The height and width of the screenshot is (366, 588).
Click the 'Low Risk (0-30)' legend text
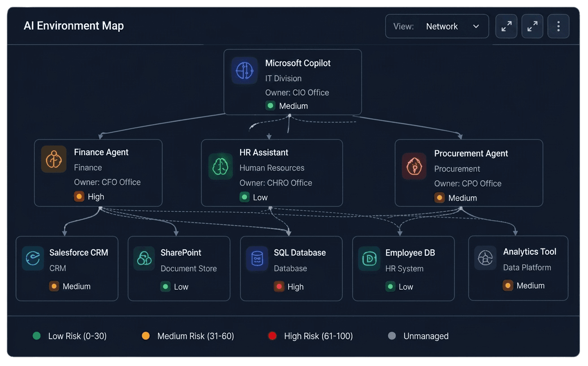pyautogui.click(x=78, y=336)
